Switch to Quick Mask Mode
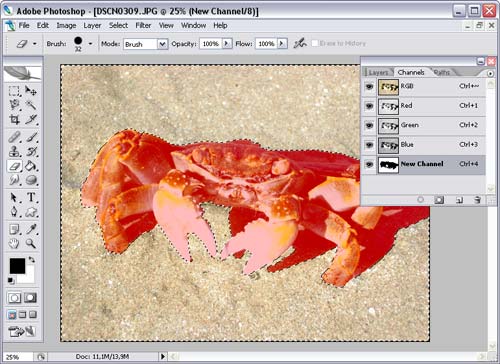 [x=30, y=298]
